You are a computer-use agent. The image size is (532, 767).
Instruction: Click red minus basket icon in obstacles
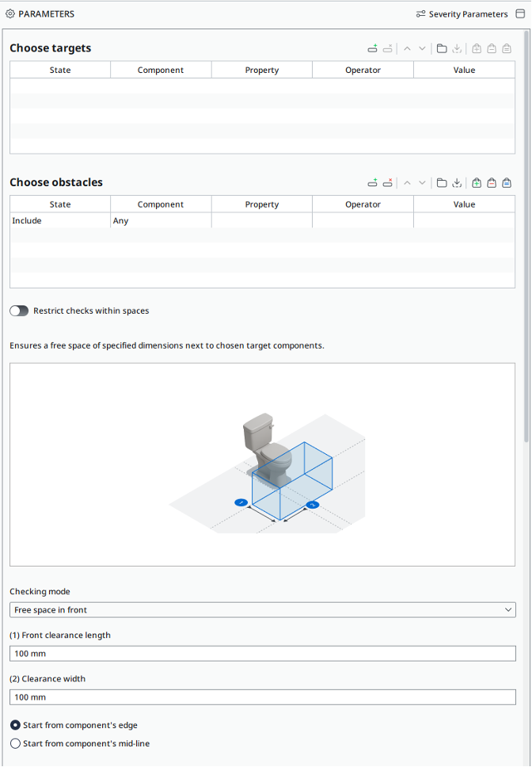[492, 182]
